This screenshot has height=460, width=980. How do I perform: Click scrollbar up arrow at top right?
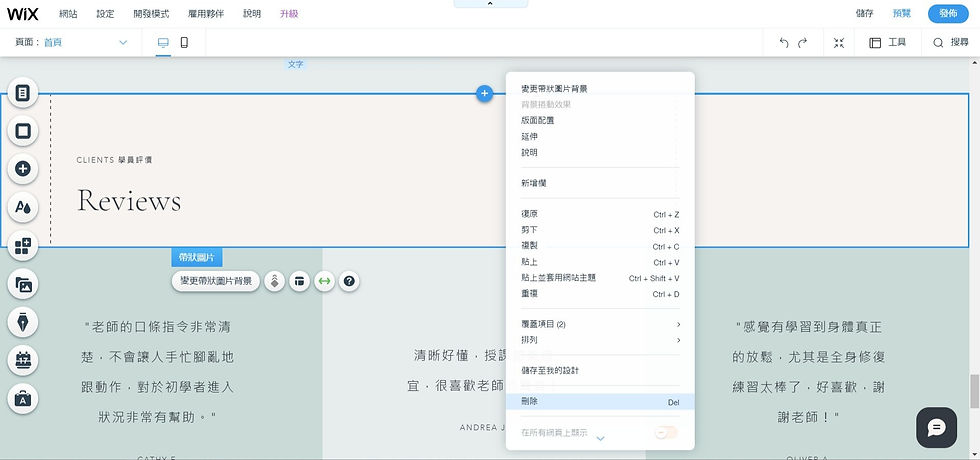(974, 63)
